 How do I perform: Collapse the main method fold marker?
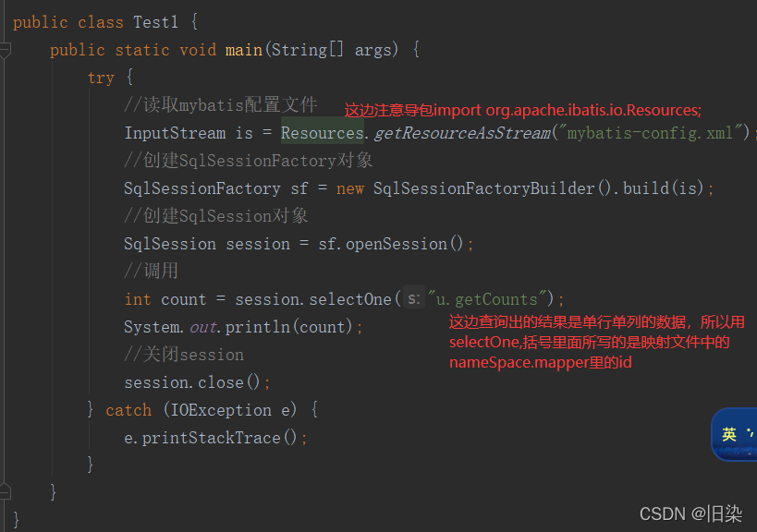tap(5, 51)
